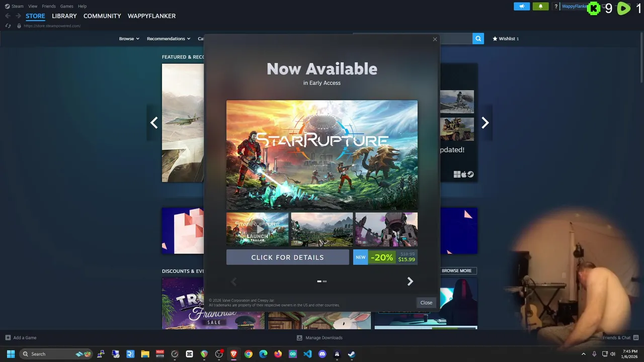Click the store search magnifier button
The width and height of the screenshot is (644, 362).
[478, 38]
